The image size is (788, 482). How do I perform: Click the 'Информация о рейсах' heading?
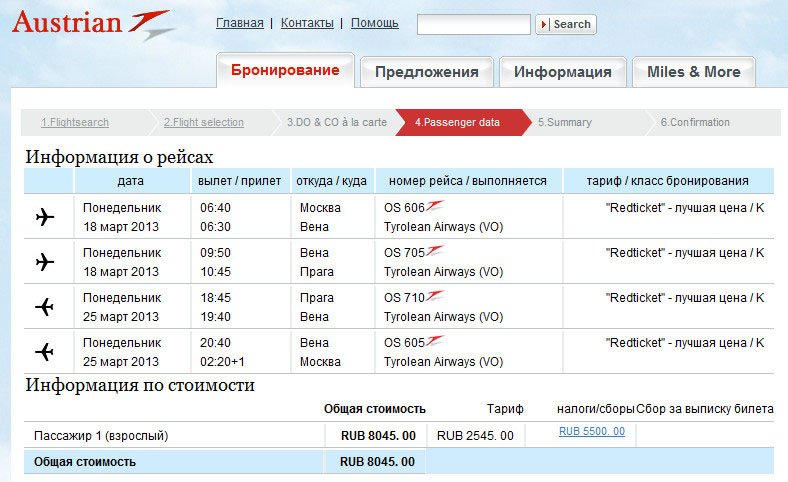[x=120, y=157]
